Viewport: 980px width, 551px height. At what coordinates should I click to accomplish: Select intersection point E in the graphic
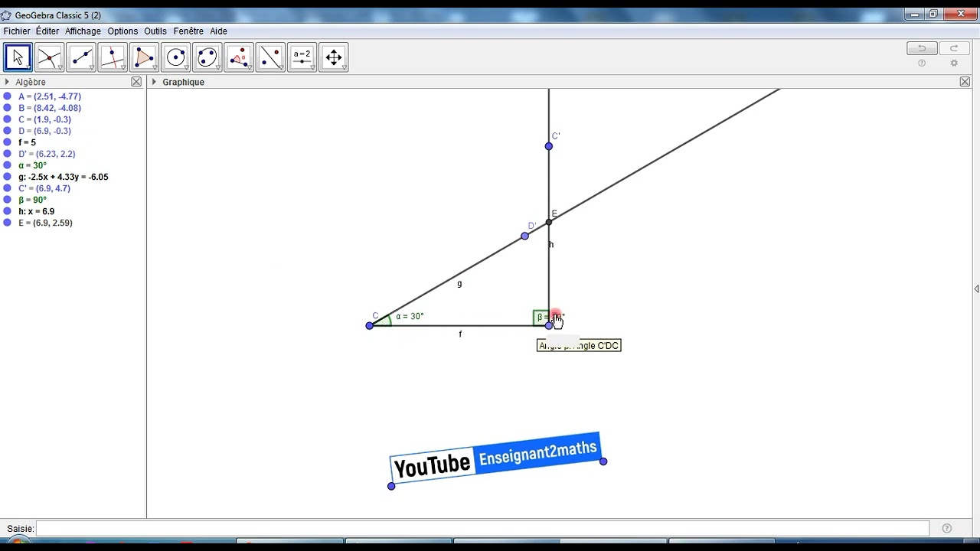(549, 222)
